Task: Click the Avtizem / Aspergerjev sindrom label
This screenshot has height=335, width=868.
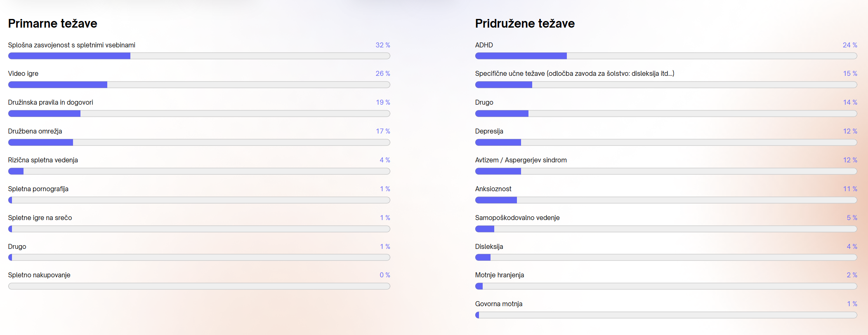Action: coord(521,160)
